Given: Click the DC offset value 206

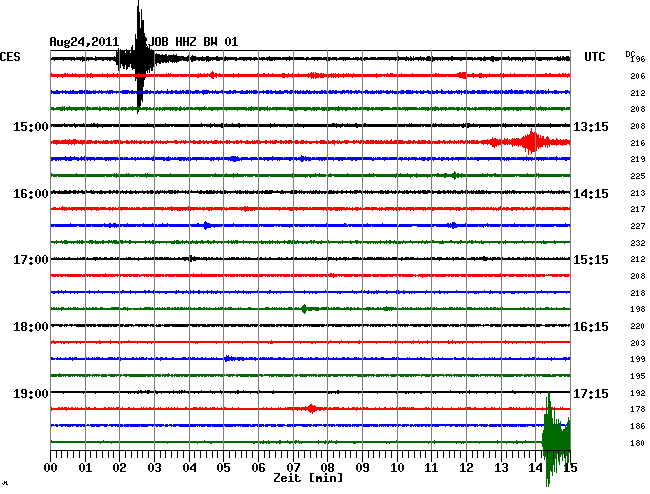Looking at the screenshot, I should pyautogui.click(x=638, y=76).
